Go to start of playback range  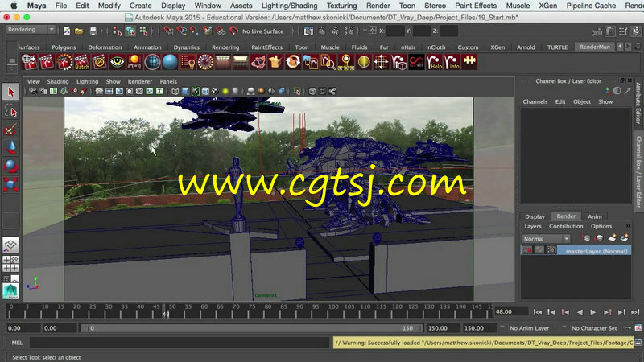(x=538, y=312)
